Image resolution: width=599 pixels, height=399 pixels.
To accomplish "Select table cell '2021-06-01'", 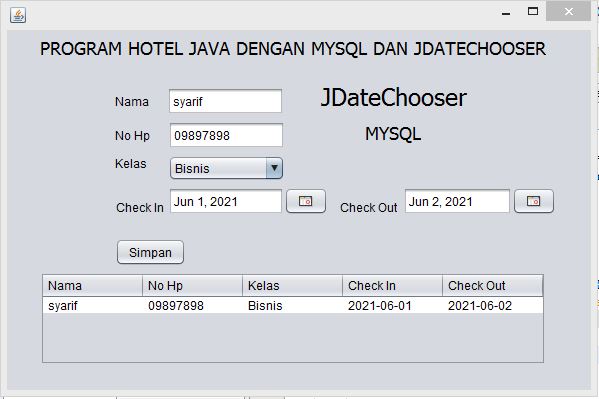I will 393,305.
